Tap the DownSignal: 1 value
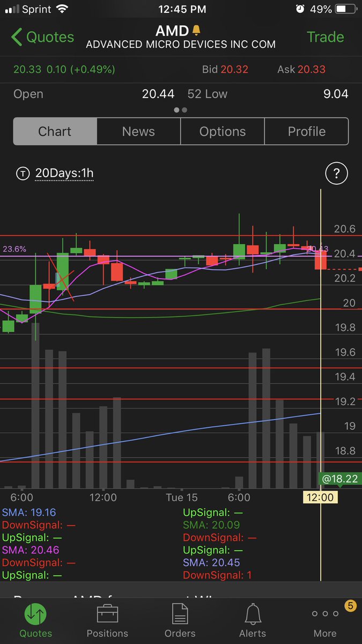The height and width of the screenshot is (644, 362). (217, 575)
